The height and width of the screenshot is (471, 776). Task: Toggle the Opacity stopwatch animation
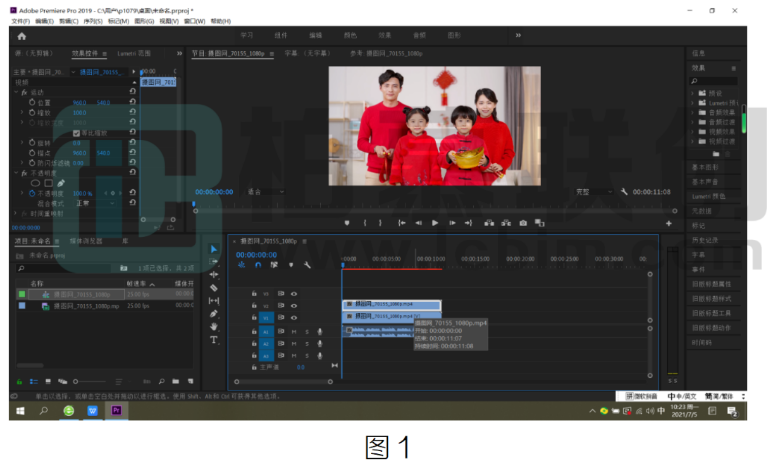click(x=32, y=193)
